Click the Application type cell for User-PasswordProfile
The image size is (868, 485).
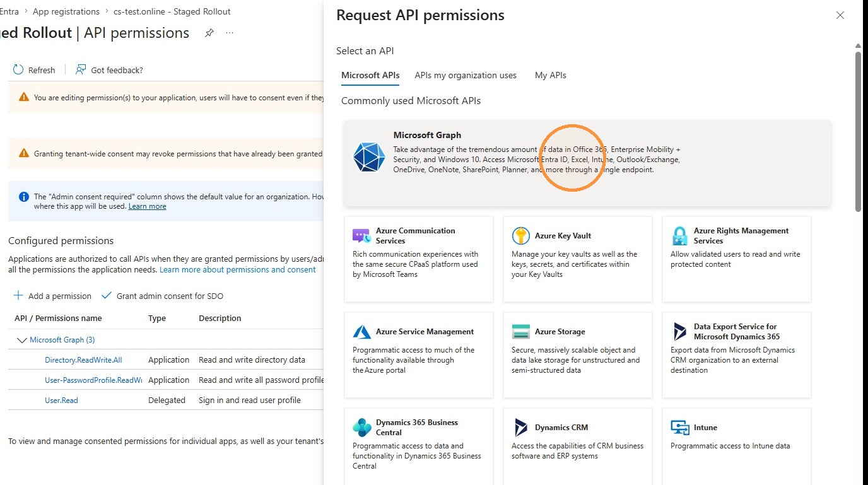(x=168, y=380)
